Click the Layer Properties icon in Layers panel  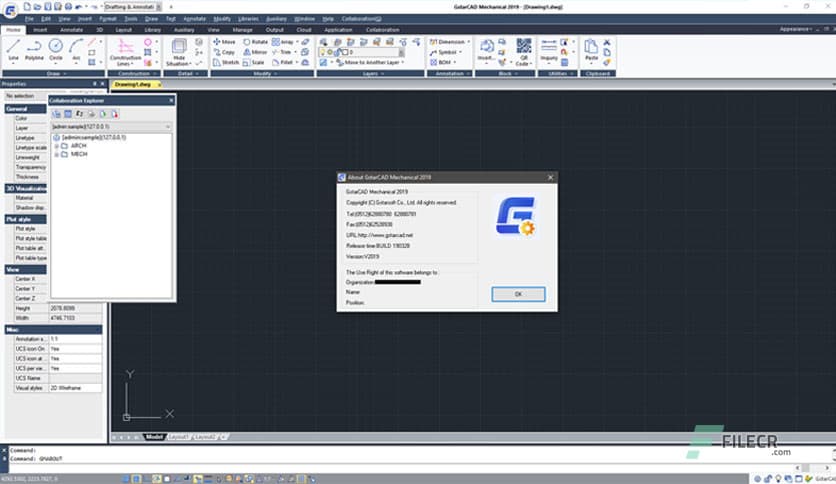coord(324,42)
